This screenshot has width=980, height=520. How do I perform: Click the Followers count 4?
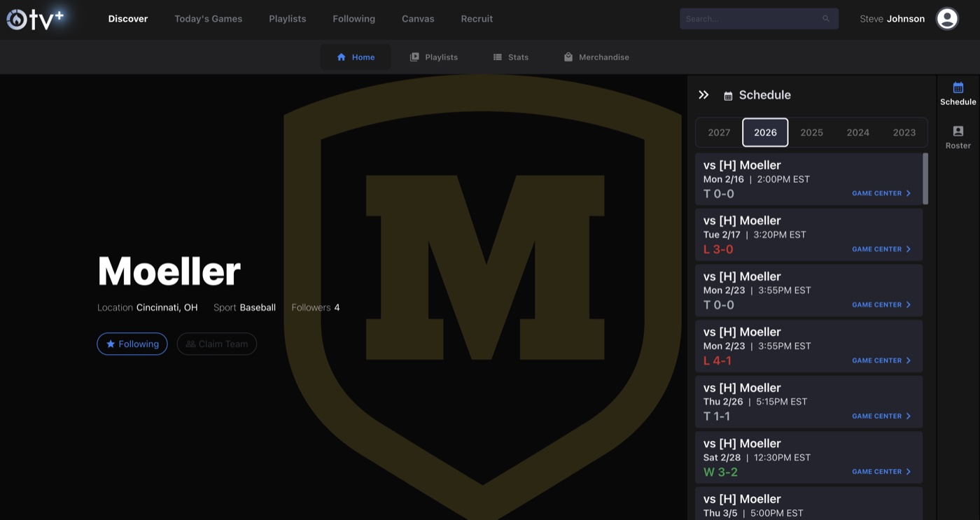point(337,307)
